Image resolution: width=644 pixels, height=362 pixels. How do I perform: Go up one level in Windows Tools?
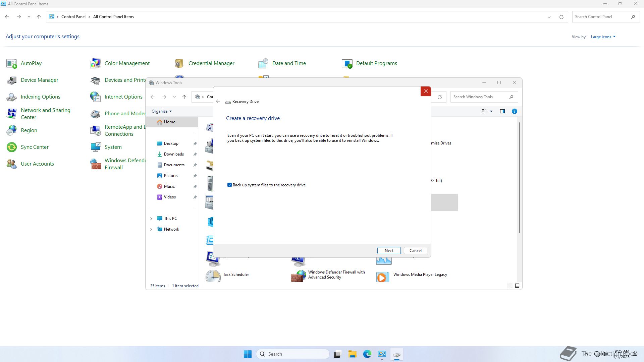184,97
